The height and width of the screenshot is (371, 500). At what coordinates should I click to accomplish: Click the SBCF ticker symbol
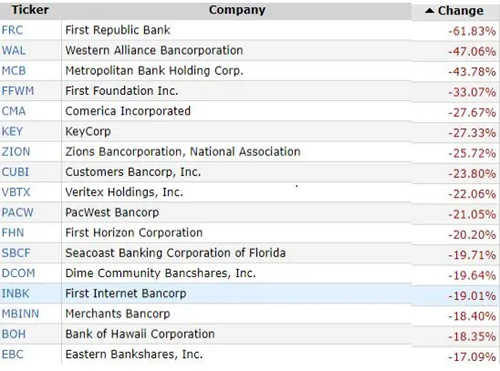point(16,253)
